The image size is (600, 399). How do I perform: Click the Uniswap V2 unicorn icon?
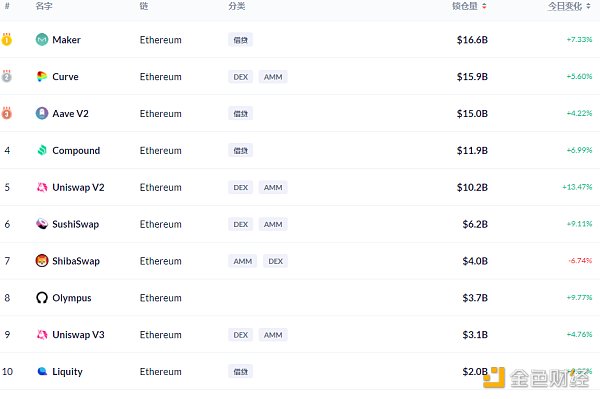click(42, 187)
